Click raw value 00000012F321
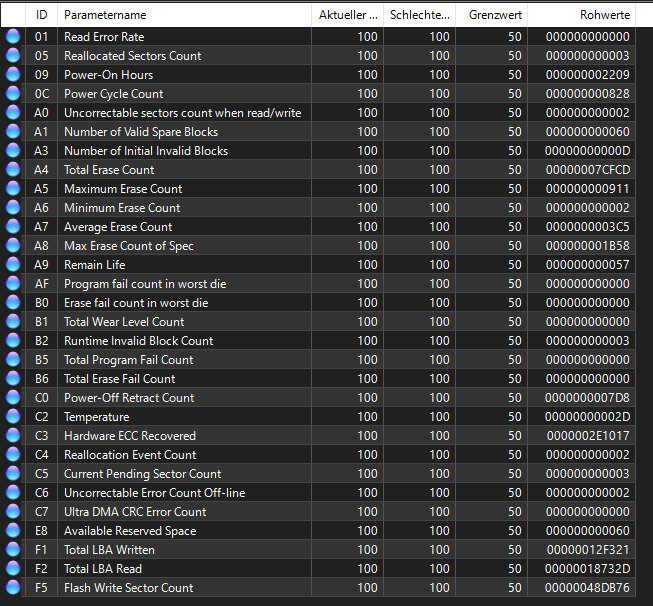Viewport: 653px width, 606px height. tap(588, 550)
